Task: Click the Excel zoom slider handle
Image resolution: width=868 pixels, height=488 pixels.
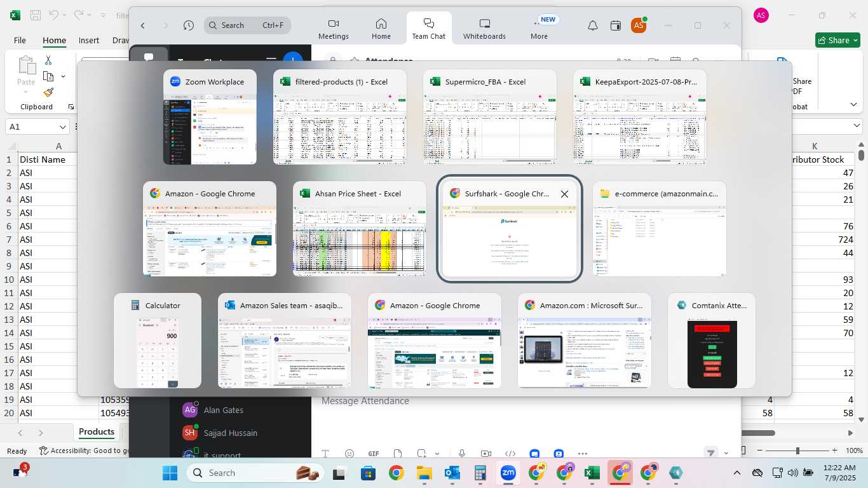Action: pyautogui.click(x=797, y=451)
